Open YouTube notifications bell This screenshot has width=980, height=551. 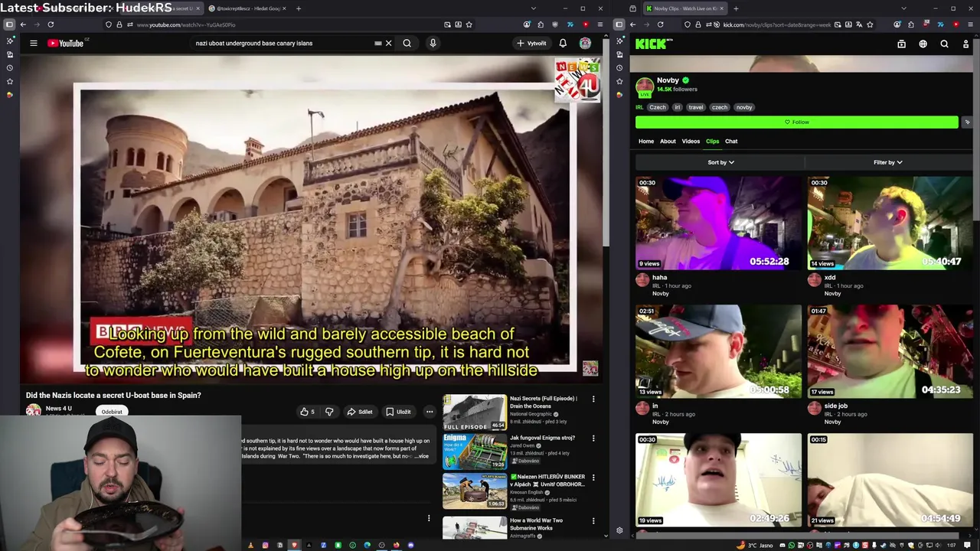click(x=563, y=43)
